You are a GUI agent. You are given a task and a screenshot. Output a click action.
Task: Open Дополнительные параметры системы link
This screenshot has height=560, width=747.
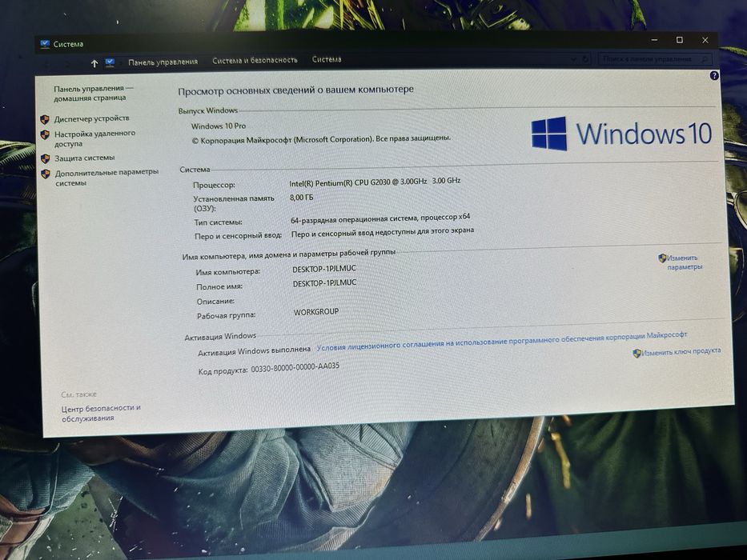pyautogui.click(x=106, y=178)
